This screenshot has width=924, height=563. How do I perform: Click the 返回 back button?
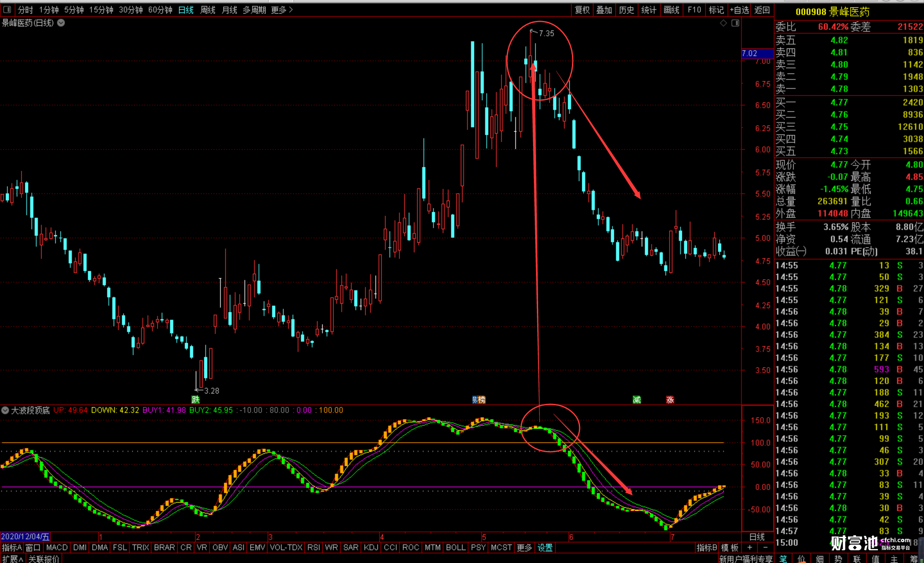[x=762, y=9]
